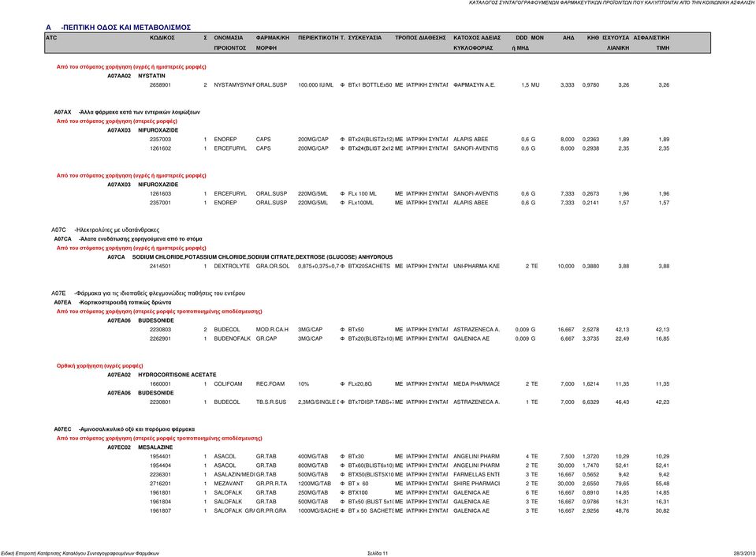
Task: Click the UNI-PHARMA license holder cell
Action: coord(476,267)
